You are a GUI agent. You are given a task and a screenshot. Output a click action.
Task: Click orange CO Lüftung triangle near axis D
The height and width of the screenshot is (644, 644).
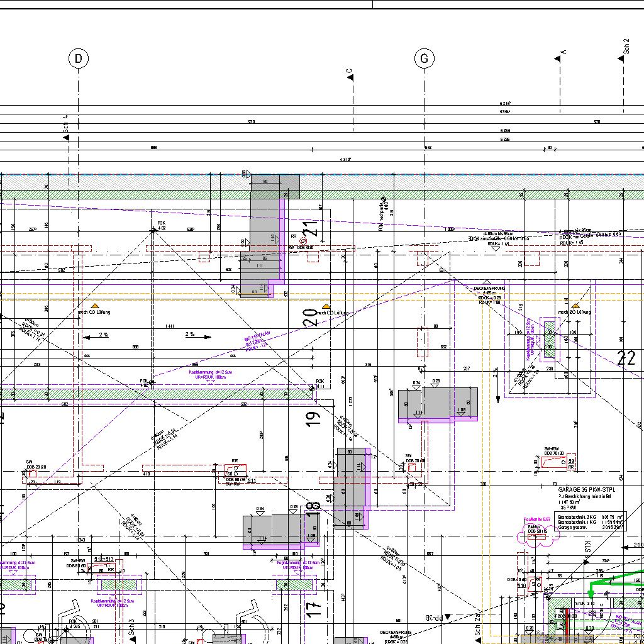[x=95, y=306]
